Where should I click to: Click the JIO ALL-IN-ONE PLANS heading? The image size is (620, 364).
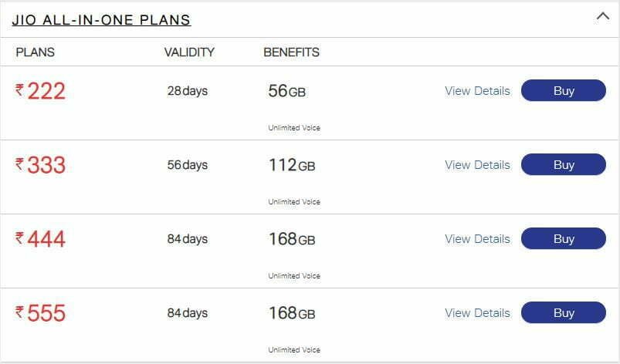click(102, 20)
